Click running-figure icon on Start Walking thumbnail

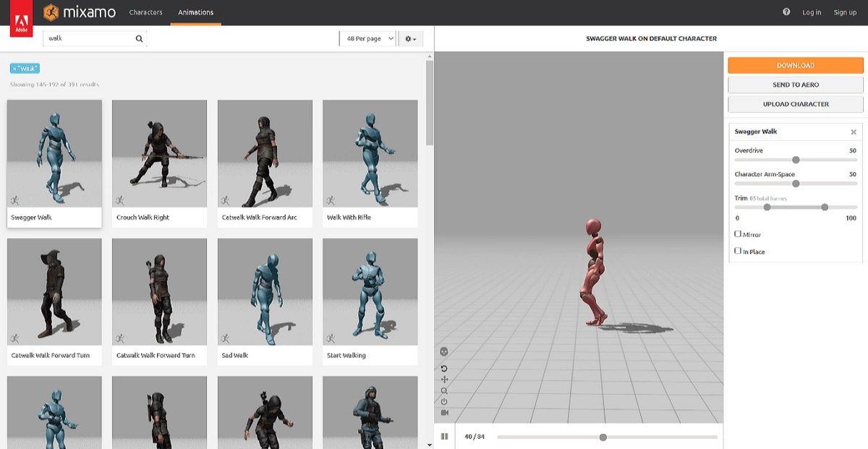[x=331, y=338]
